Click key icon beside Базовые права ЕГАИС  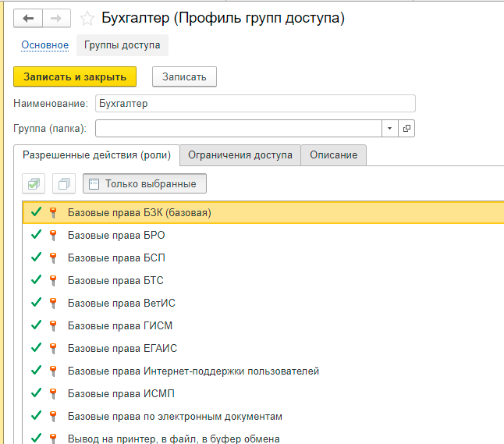pos(53,348)
